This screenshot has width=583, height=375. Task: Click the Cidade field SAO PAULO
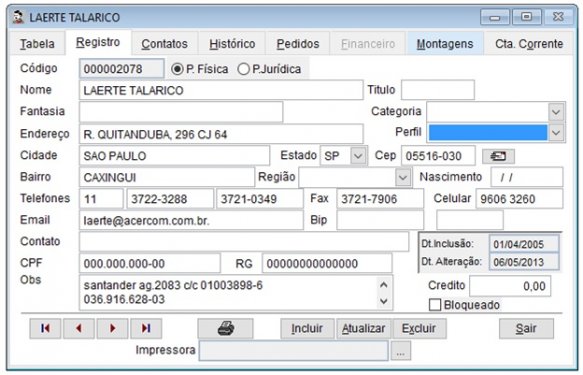click(174, 156)
